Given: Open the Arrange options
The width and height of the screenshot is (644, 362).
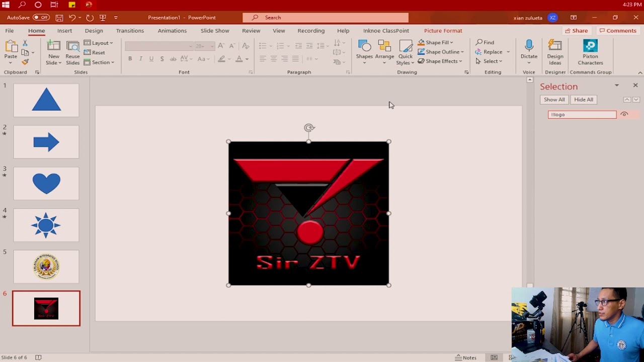Looking at the screenshot, I should click(x=384, y=52).
